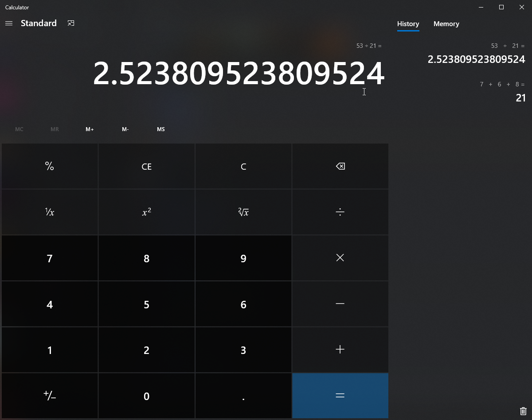Toggle sign with plus/minus key

(x=50, y=396)
